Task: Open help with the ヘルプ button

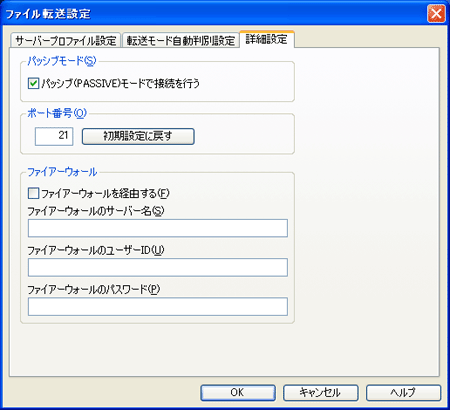Action: pyautogui.click(x=403, y=393)
